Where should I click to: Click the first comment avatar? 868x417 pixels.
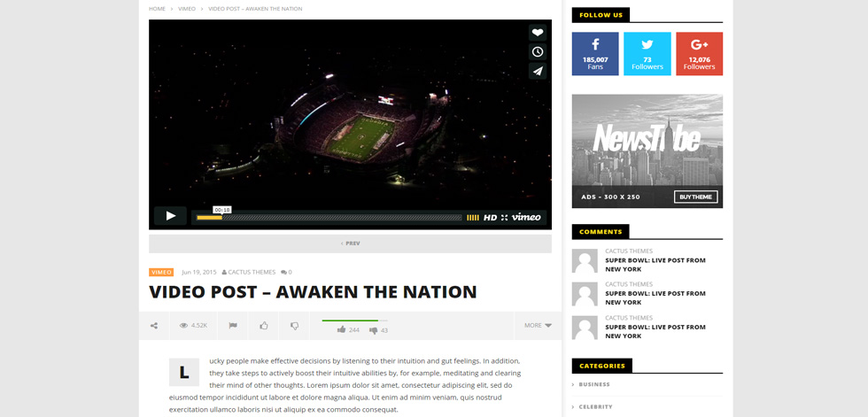pos(585,261)
